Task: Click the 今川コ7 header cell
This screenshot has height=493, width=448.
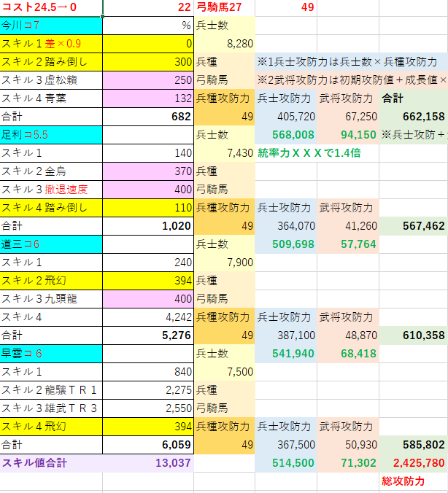Action: pos(51,26)
